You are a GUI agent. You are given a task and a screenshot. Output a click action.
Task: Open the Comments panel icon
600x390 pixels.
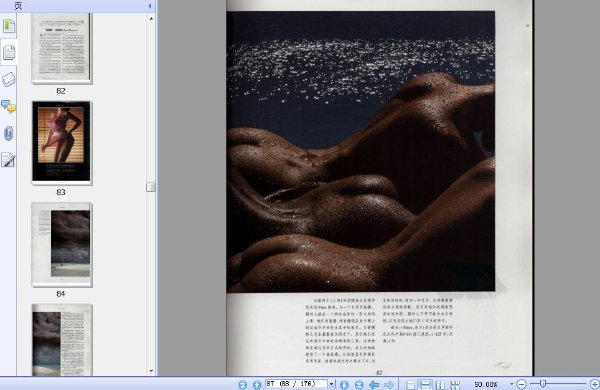click(x=8, y=106)
